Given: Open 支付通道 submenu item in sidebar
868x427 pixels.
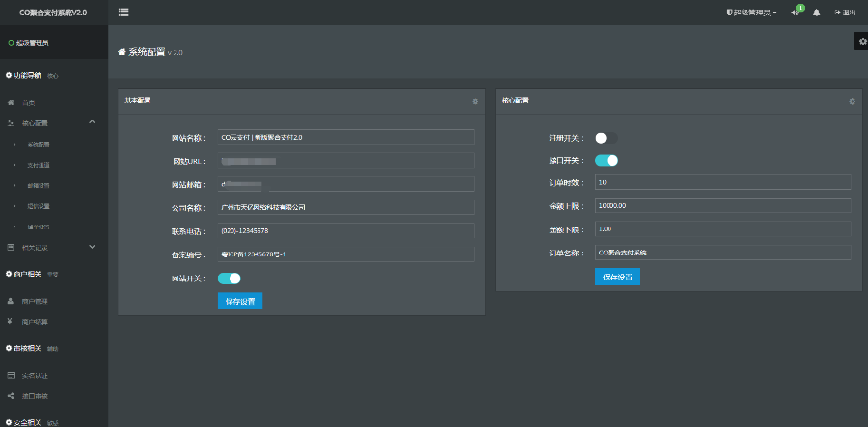Looking at the screenshot, I should pos(39,165).
